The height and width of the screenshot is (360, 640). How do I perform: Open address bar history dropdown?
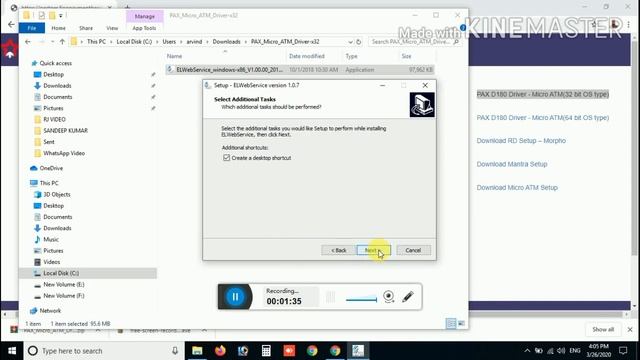click(x=350, y=42)
